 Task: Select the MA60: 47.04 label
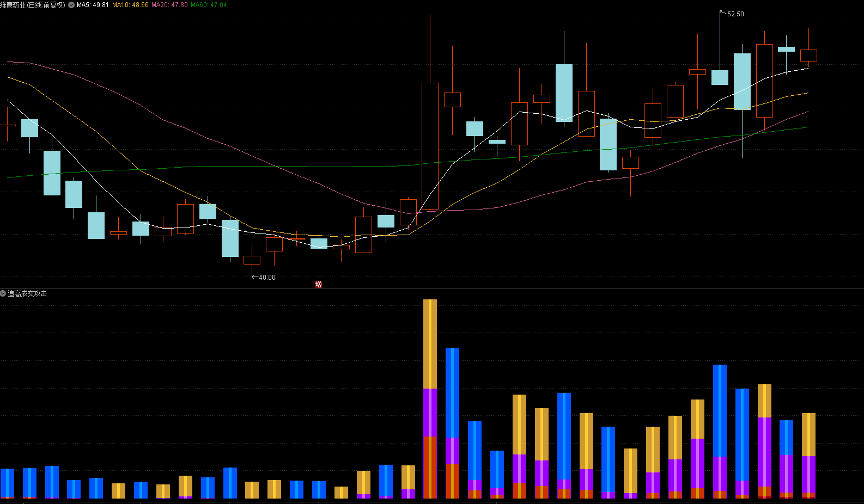pyautogui.click(x=209, y=5)
